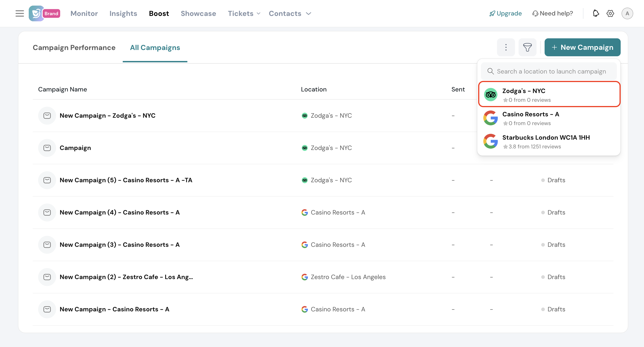Expand the Contacts dropdown

[x=290, y=13]
